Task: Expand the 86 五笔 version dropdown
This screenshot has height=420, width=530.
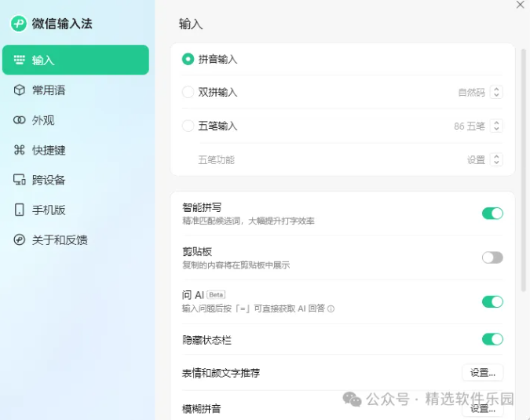Action: coord(495,126)
